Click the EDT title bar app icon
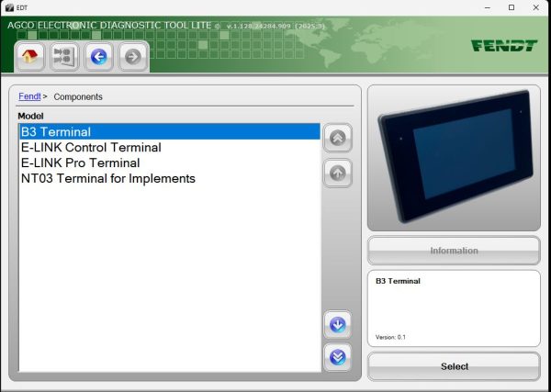Viewport: 551px width, 392px height. 9,7
